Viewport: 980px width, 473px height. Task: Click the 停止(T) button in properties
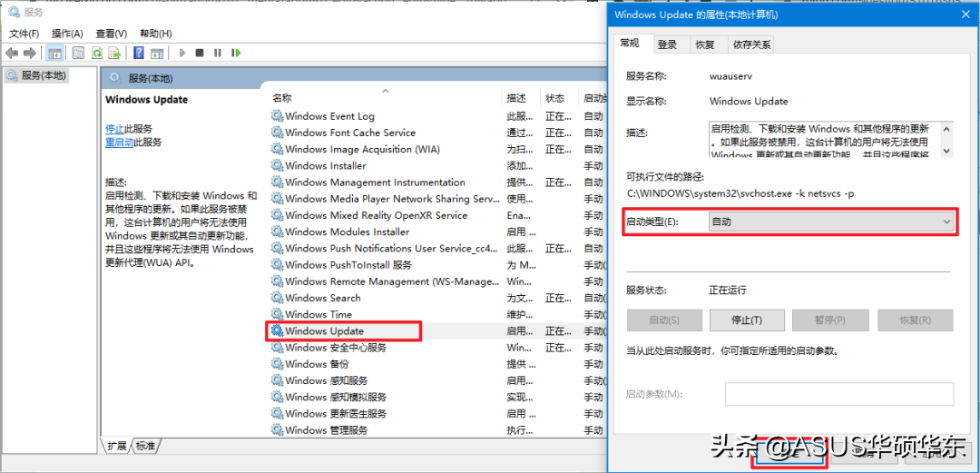click(x=747, y=320)
